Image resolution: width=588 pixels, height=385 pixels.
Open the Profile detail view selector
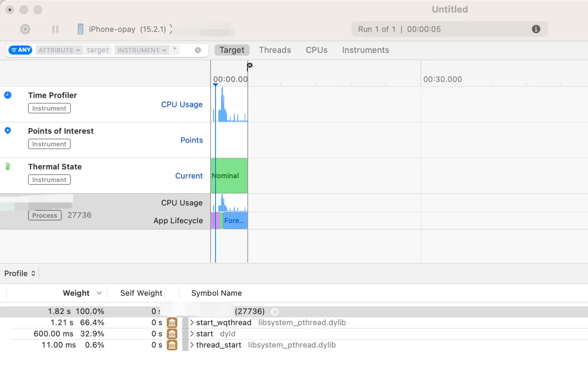[20, 273]
